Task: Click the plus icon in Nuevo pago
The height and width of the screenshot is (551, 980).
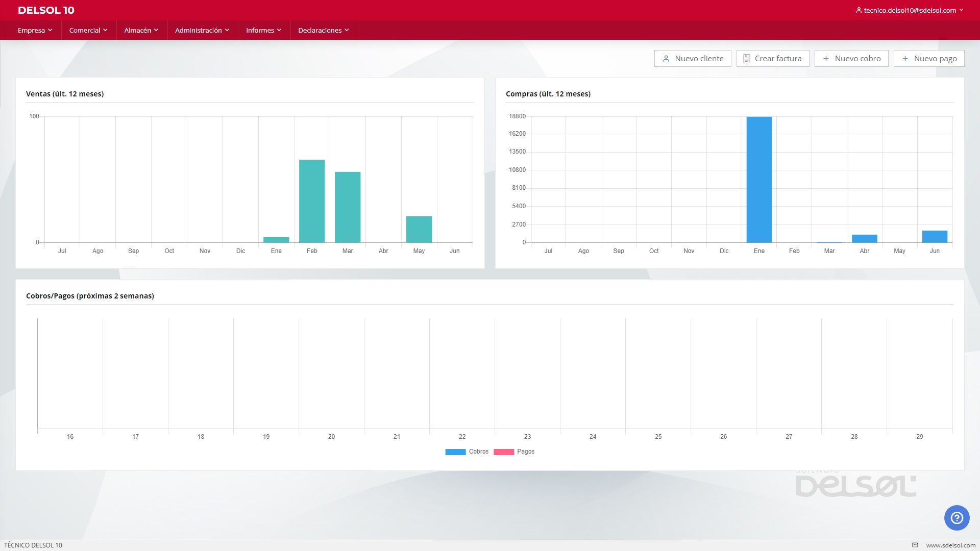Action: coord(905,59)
